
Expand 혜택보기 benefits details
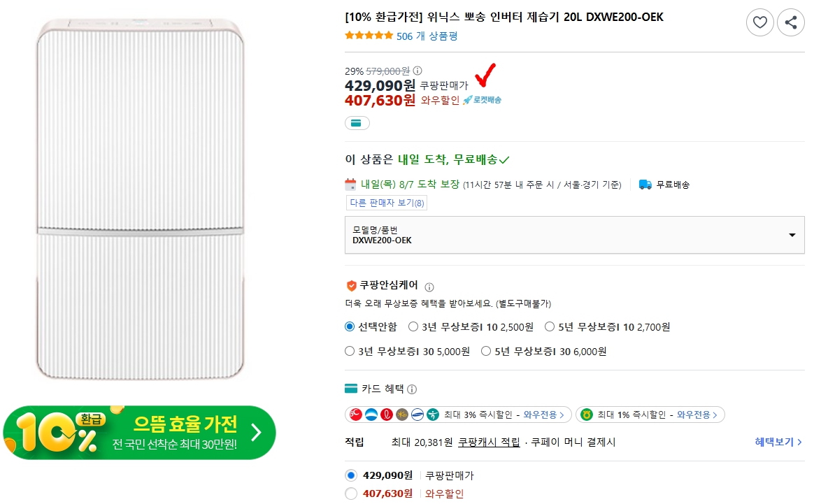[775, 441]
